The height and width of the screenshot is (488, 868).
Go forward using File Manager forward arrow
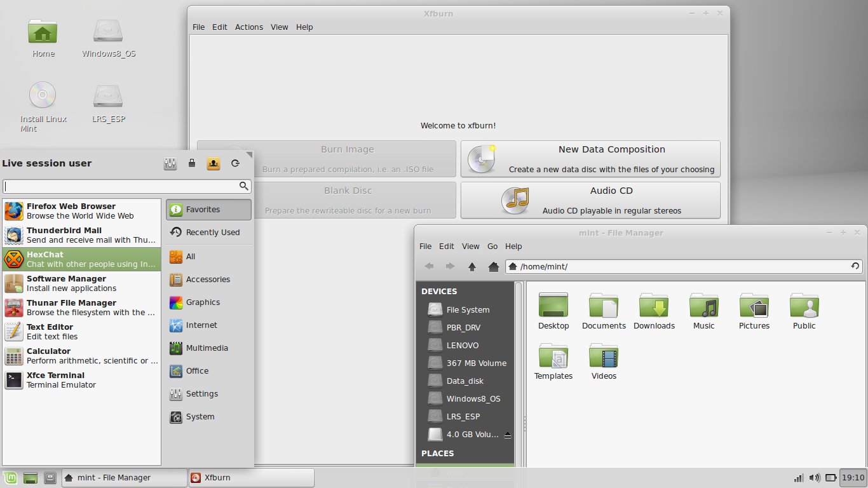(450, 266)
